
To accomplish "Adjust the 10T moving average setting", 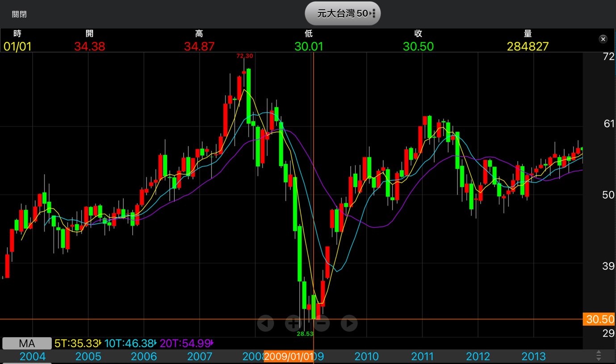I will coord(131,343).
